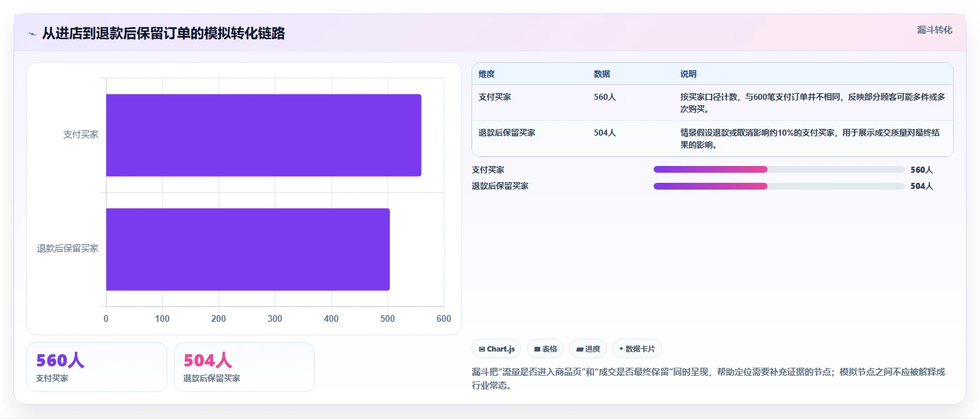Click the 表格 tag chip
980x419 pixels.
(545, 349)
